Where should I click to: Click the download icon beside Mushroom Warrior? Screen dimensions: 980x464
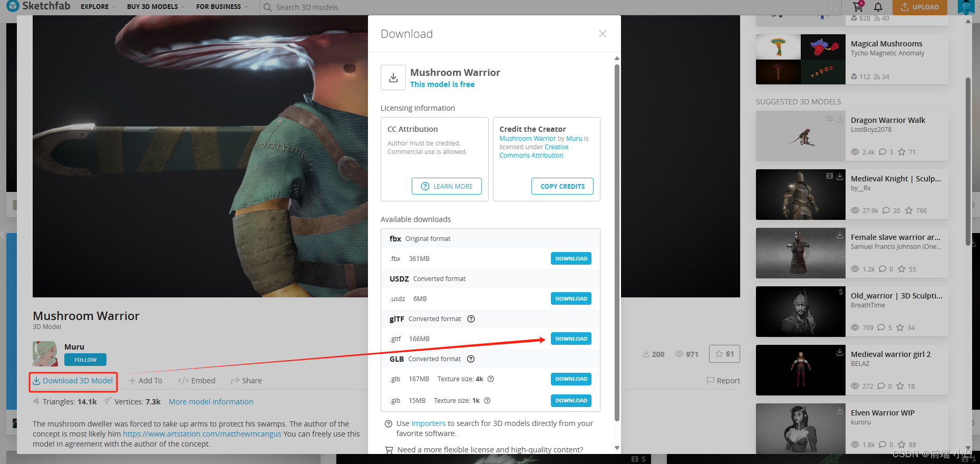[393, 78]
